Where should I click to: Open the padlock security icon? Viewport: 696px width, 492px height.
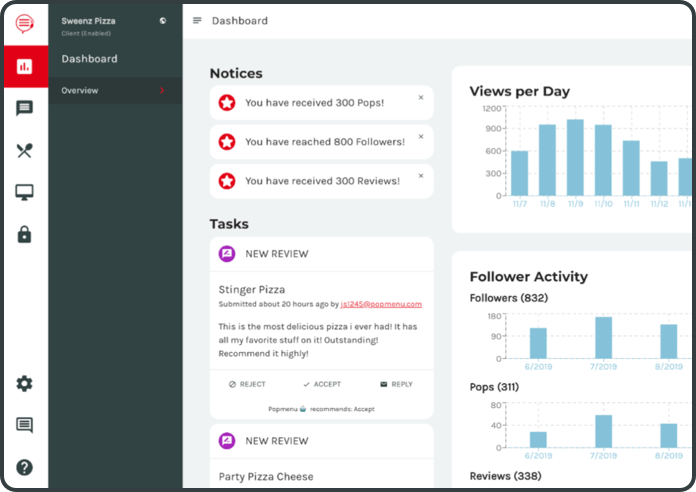(x=24, y=234)
